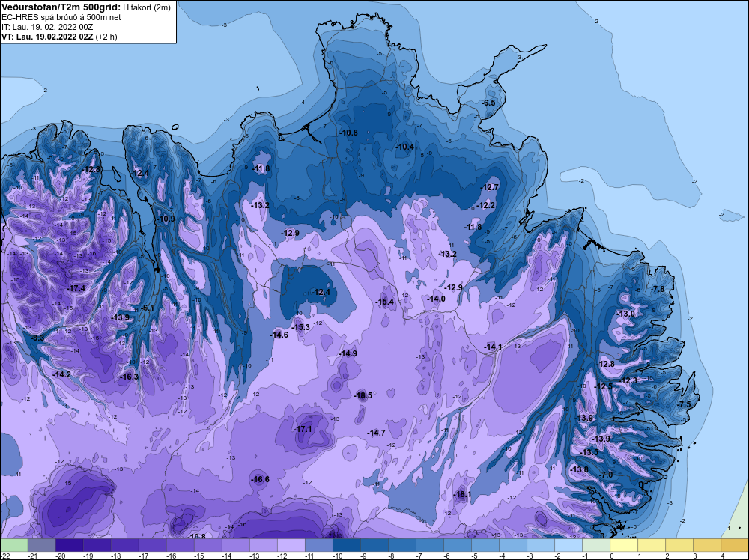Click the -8.3 temperature reading
The image size is (749, 560).
(x=37, y=338)
